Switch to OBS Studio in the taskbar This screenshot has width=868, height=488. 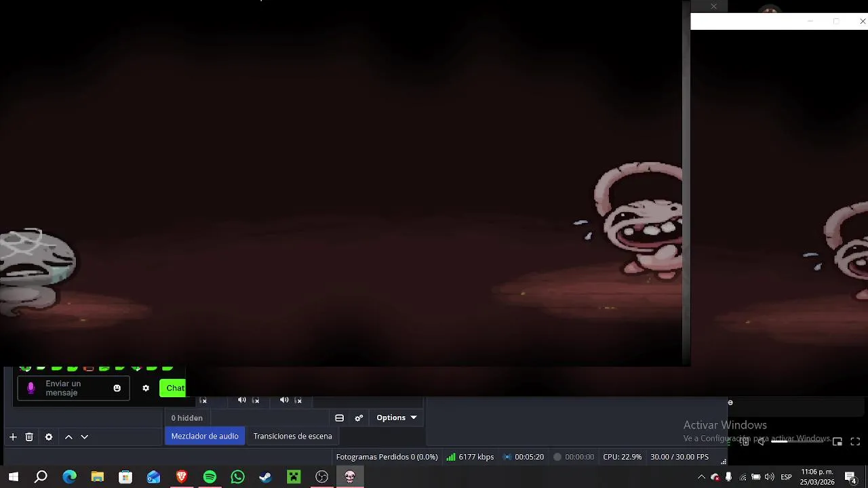point(321,477)
